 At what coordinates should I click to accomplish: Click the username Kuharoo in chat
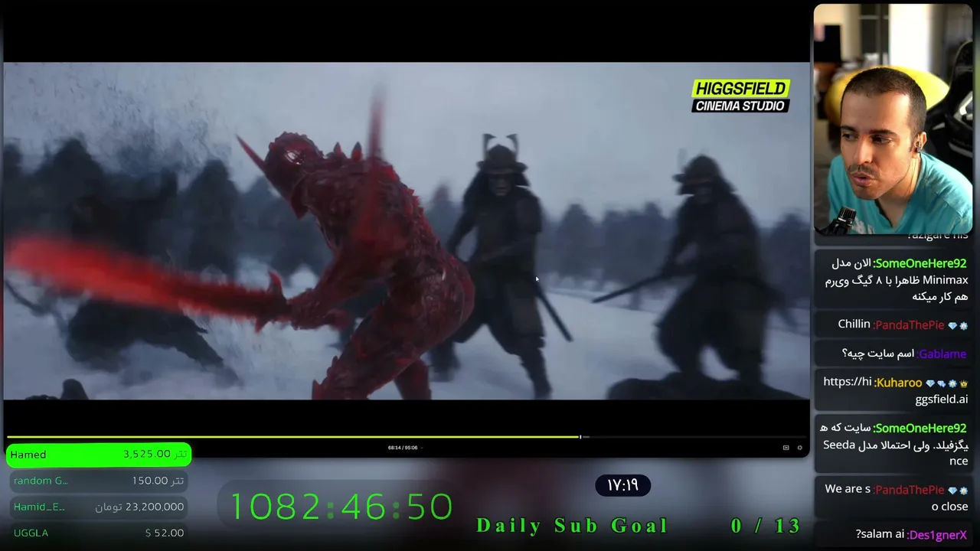tap(899, 383)
